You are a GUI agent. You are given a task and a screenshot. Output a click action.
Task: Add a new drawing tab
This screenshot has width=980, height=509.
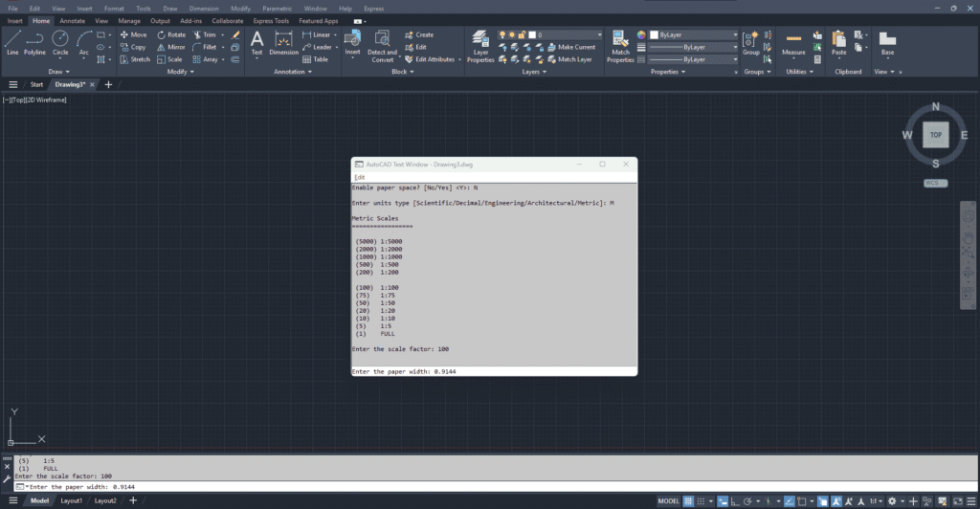pos(108,84)
